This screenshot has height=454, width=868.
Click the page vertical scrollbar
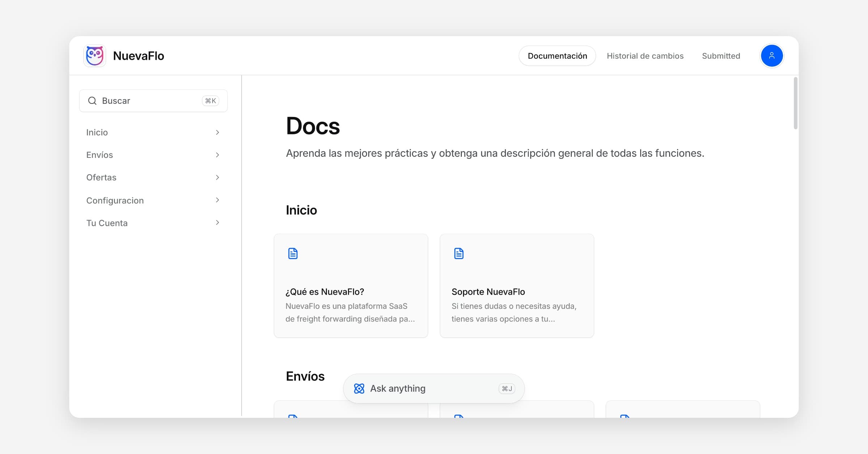795,103
